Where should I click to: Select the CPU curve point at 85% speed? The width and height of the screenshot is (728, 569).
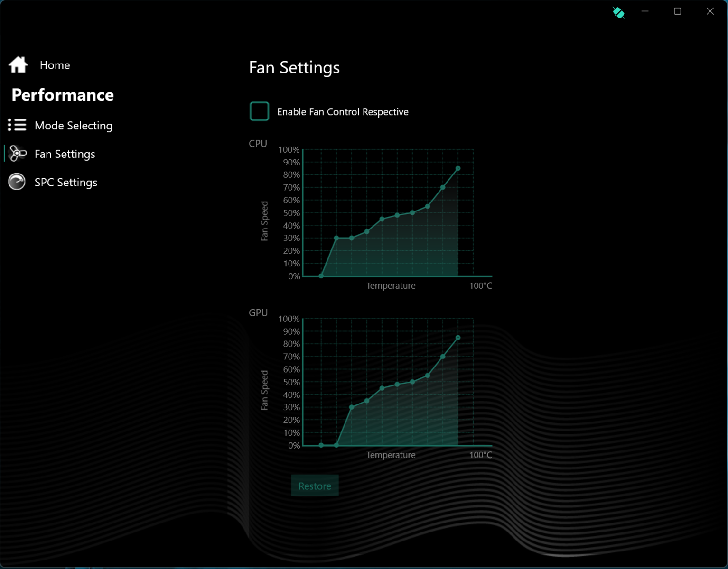click(458, 168)
